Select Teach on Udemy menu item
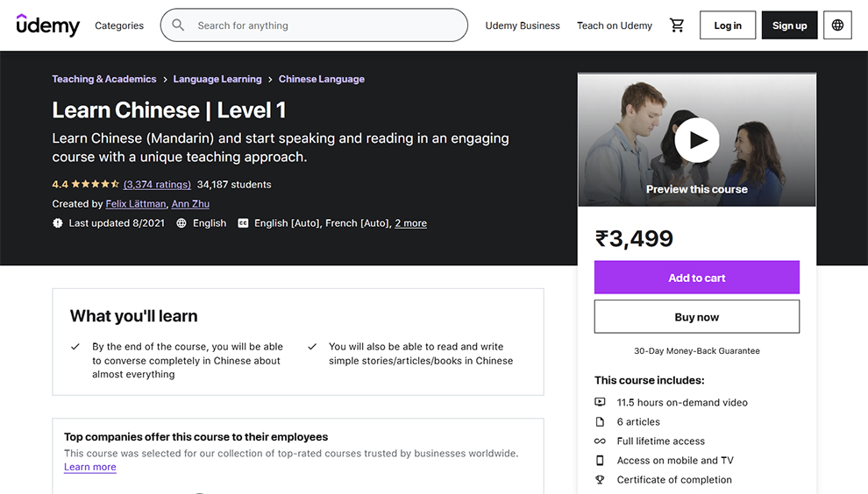 [615, 25]
